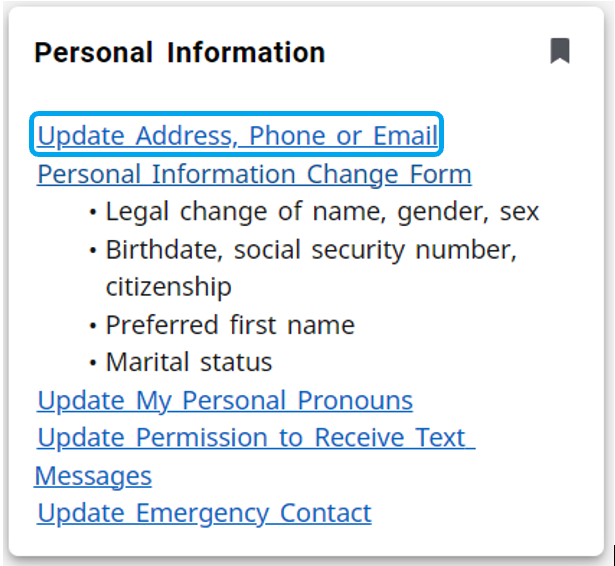Viewport: 615px width, 566px height.
Task: Click the bookmark icon on Personal Information card
Action: [x=560, y=51]
